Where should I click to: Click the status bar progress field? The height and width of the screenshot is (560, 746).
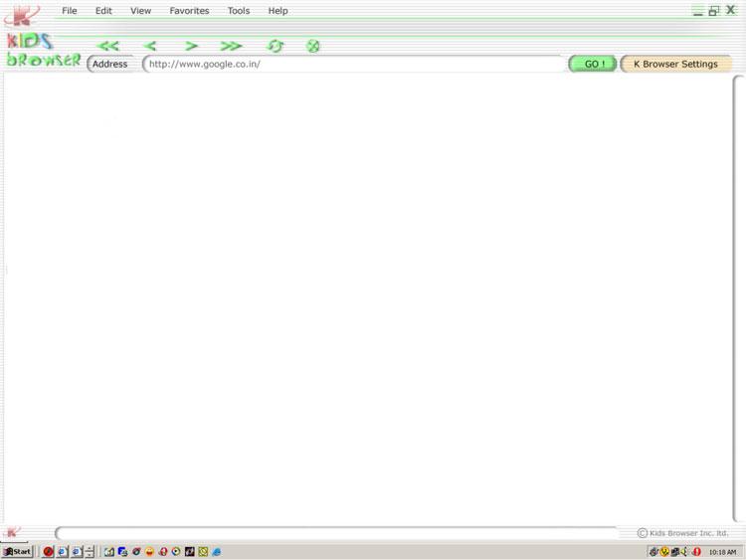click(336, 533)
